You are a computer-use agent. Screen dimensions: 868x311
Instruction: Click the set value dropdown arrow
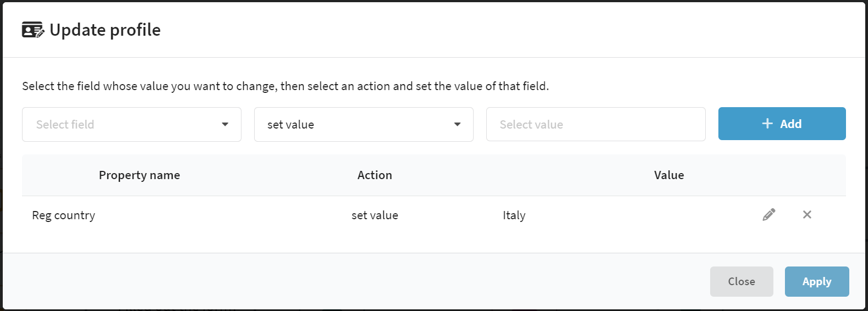click(457, 124)
